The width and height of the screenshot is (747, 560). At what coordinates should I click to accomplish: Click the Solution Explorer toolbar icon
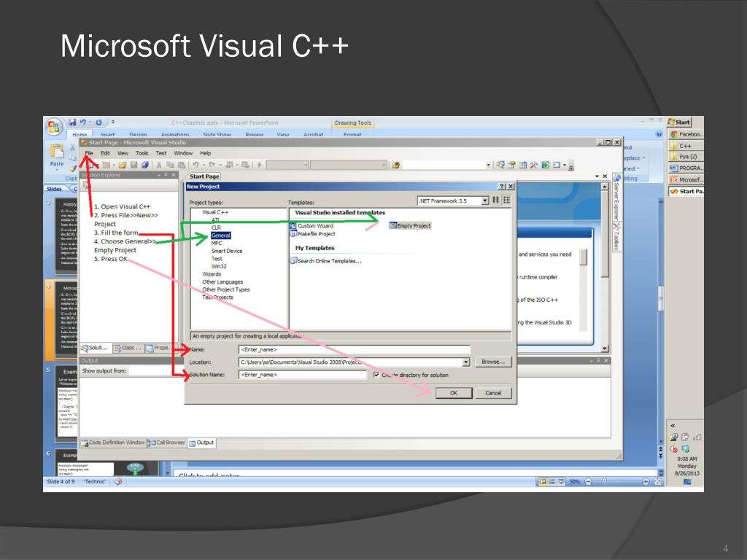tap(500, 165)
